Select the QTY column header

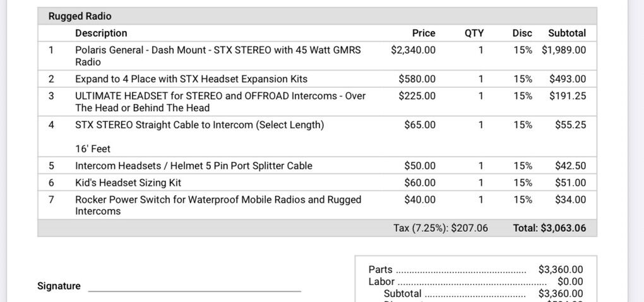[474, 33]
